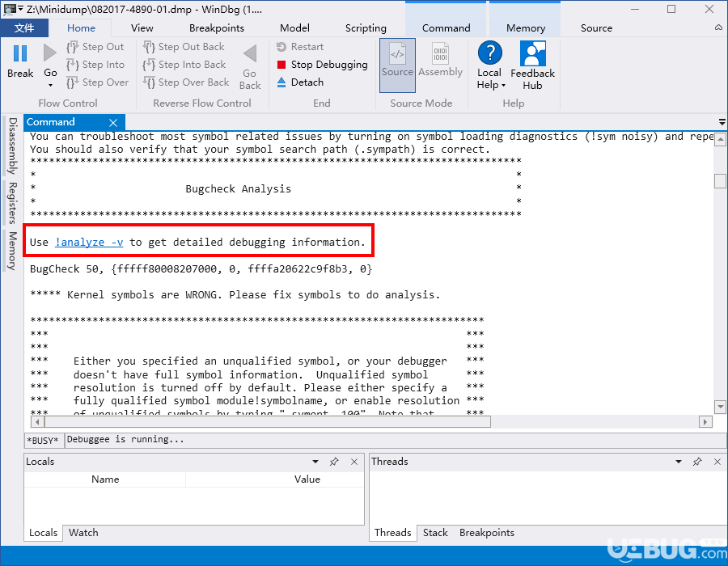Open Feedback Hub
Viewport: 728px width, 566px height.
click(532, 65)
